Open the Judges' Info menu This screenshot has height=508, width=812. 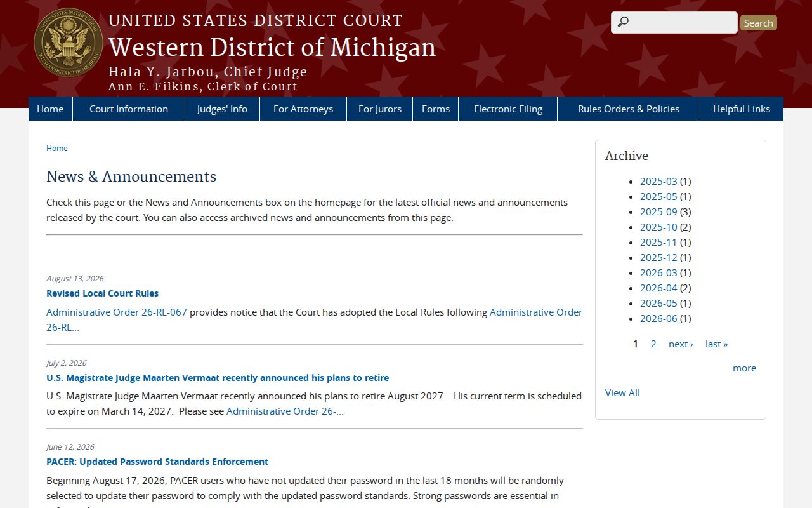pyautogui.click(x=222, y=109)
